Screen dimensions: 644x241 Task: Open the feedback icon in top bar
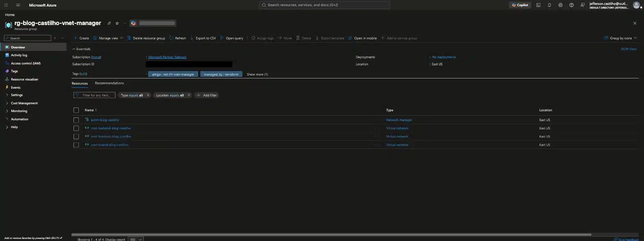582,5
